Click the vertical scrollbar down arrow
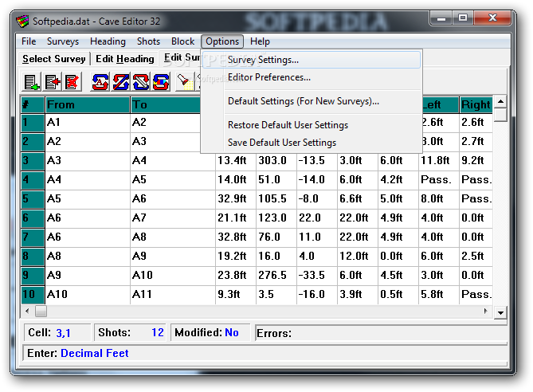The width and height of the screenshot is (533, 392). 500,312
